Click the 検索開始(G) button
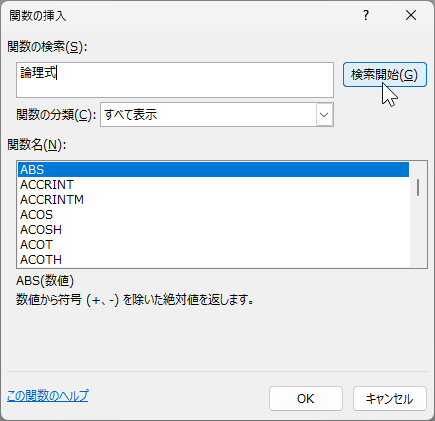 (x=385, y=75)
